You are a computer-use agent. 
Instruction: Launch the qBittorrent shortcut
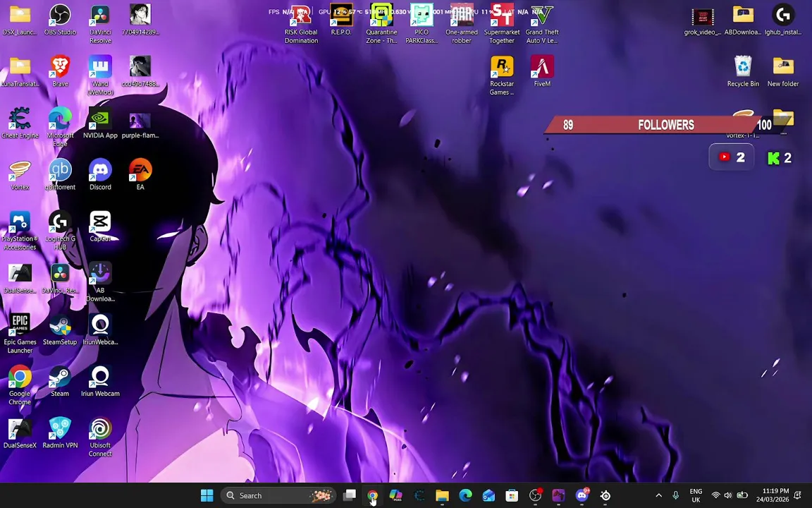[60, 175]
